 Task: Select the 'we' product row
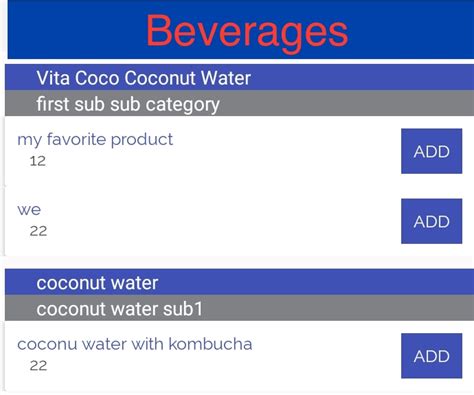(239, 221)
